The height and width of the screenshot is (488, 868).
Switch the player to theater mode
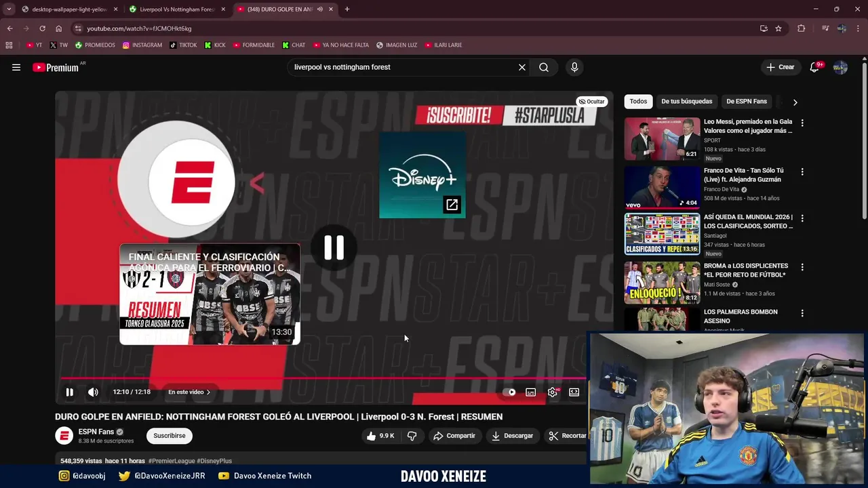tap(574, 392)
